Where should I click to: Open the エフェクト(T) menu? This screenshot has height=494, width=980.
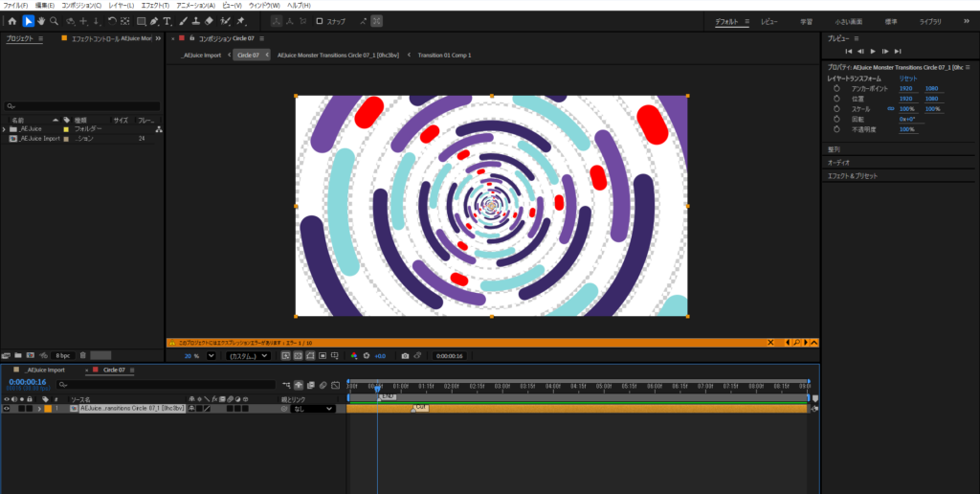[x=154, y=6]
